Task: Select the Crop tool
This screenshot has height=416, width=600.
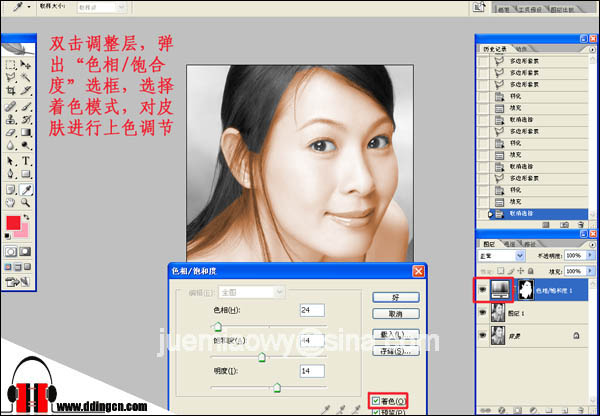Action: tap(11, 90)
